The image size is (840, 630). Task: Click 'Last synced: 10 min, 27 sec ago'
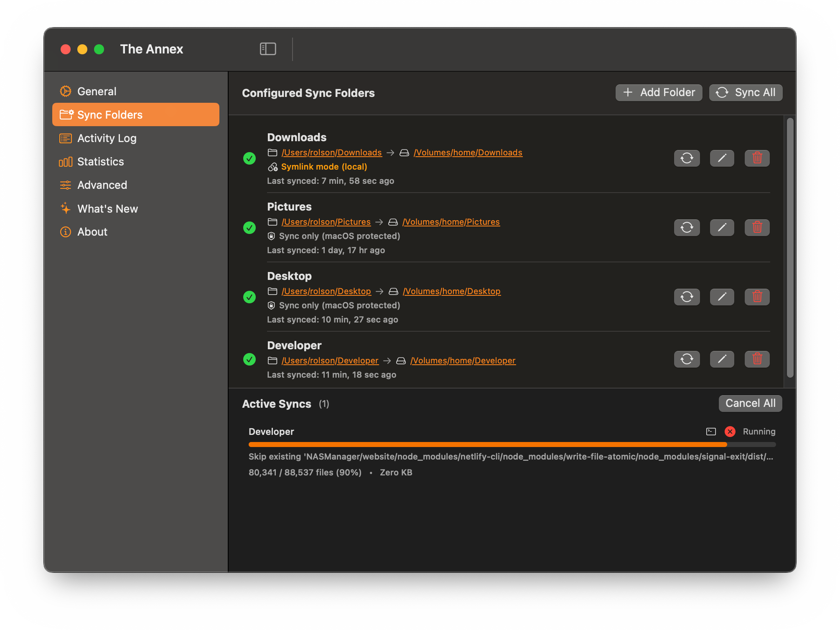point(333,320)
